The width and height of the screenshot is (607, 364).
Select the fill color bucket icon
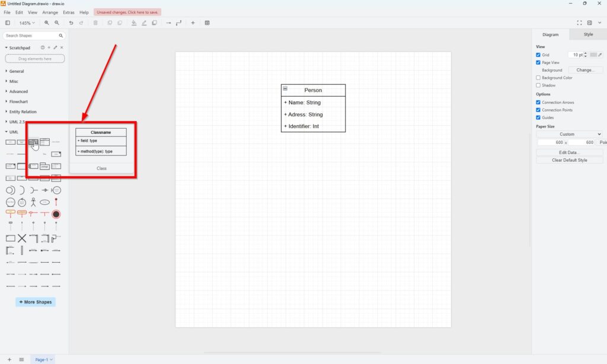tap(134, 23)
